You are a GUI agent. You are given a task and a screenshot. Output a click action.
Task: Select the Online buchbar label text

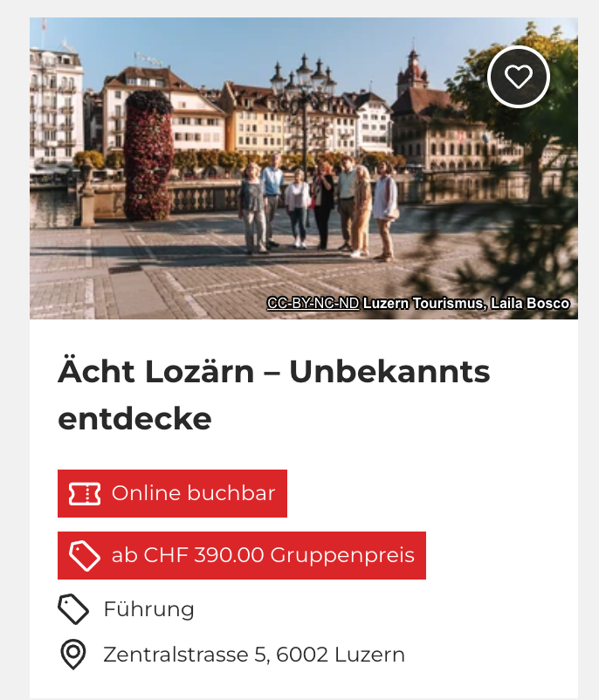[x=194, y=493]
